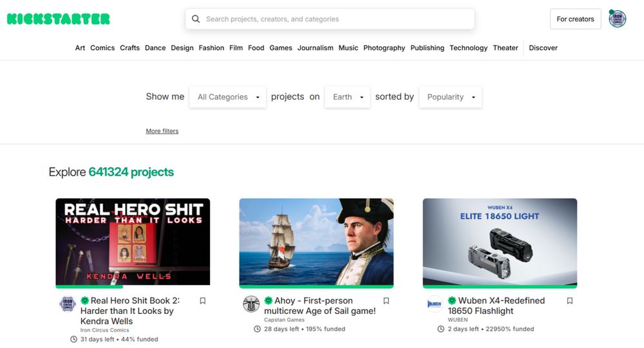Click the Iron Circus Comics creator name

pos(105,330)
